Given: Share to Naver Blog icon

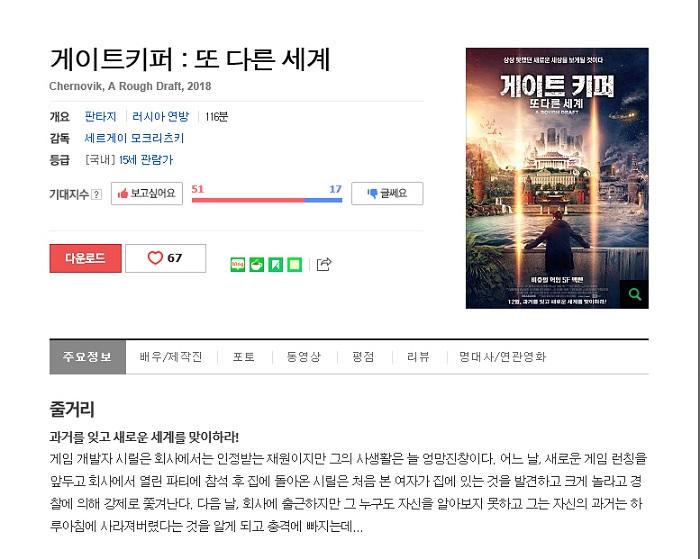Looking at the screenshot, I should point(238,264).
